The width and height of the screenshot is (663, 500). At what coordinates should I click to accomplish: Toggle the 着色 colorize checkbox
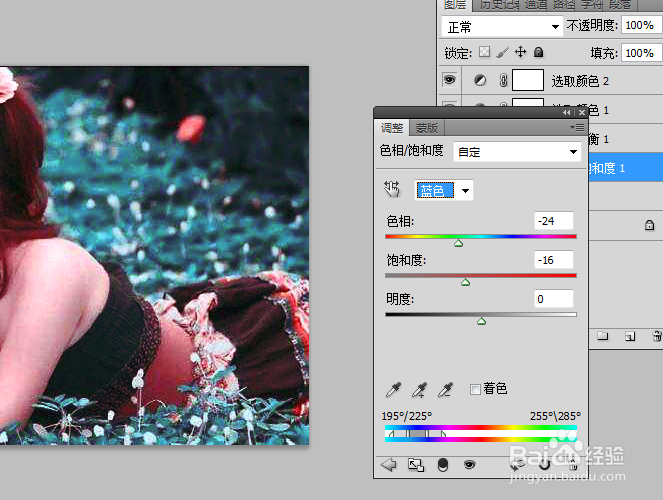[x=475, y=389]
